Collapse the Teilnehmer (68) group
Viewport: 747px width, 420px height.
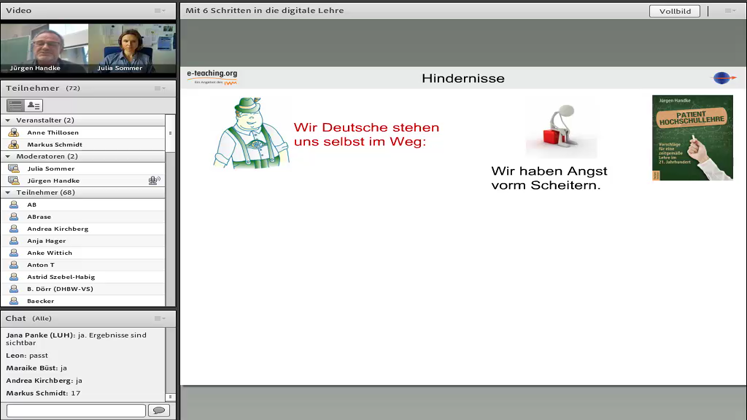pos(8,193)
